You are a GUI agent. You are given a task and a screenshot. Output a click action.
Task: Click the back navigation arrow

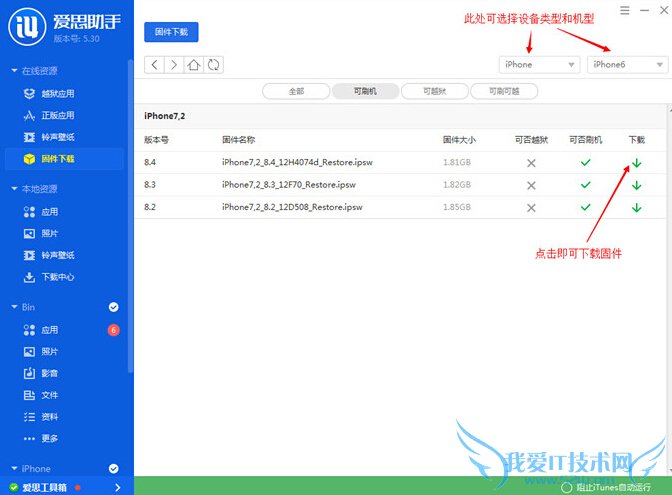[x=155, y=65]
